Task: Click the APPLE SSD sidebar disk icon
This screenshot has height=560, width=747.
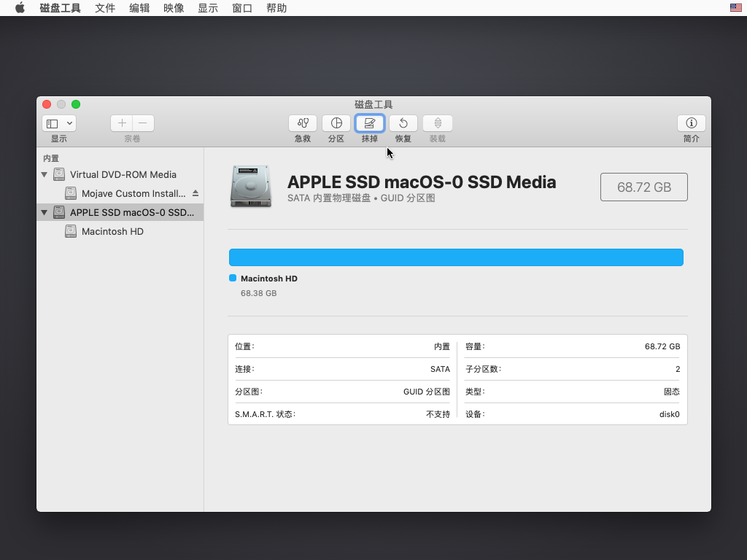Action: (x=59, y=212)
